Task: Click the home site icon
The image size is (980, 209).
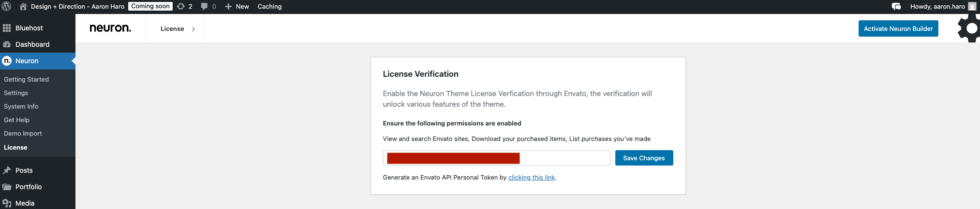Action: click(x=23, y=6)
